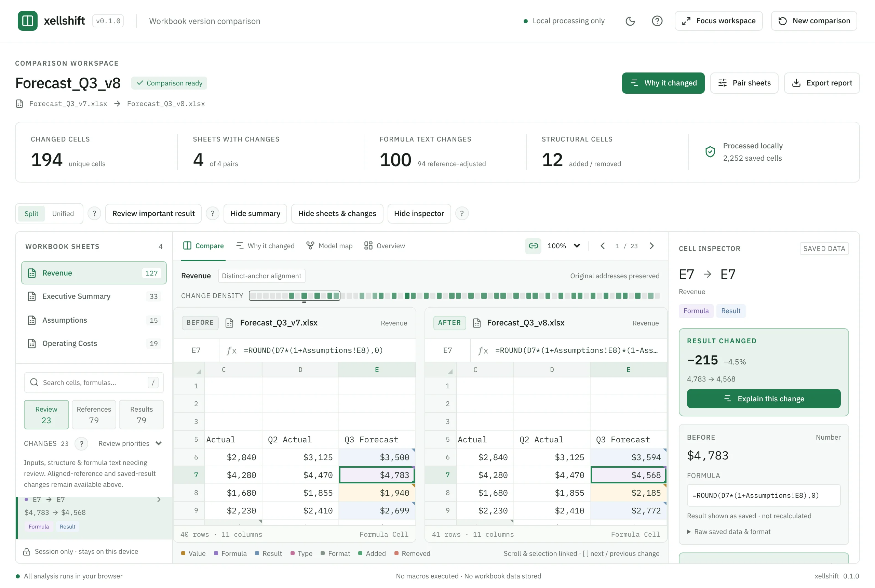The width and height of the screenshot is (875, 588).
Task: Focus the Search cells, formulas field
Action: 94,383
